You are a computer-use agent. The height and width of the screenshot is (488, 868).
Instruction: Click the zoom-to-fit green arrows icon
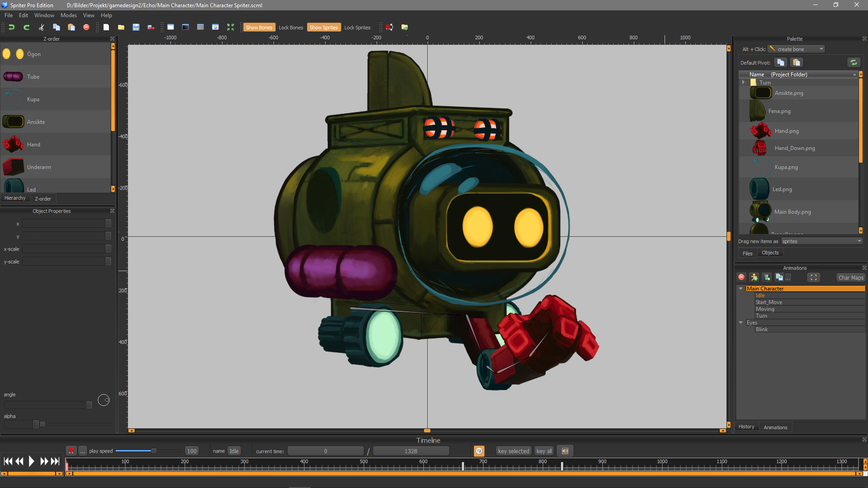pos(231,27)
